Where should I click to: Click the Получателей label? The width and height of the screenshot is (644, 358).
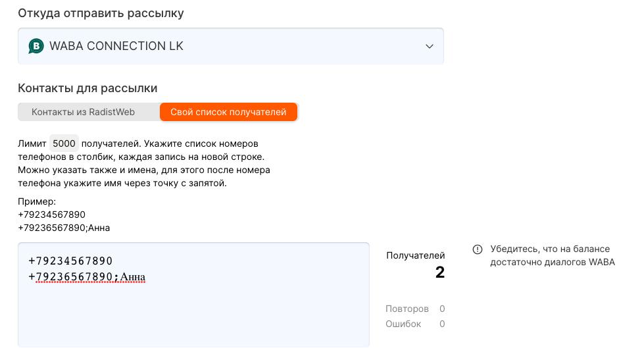tap(415, 255)
